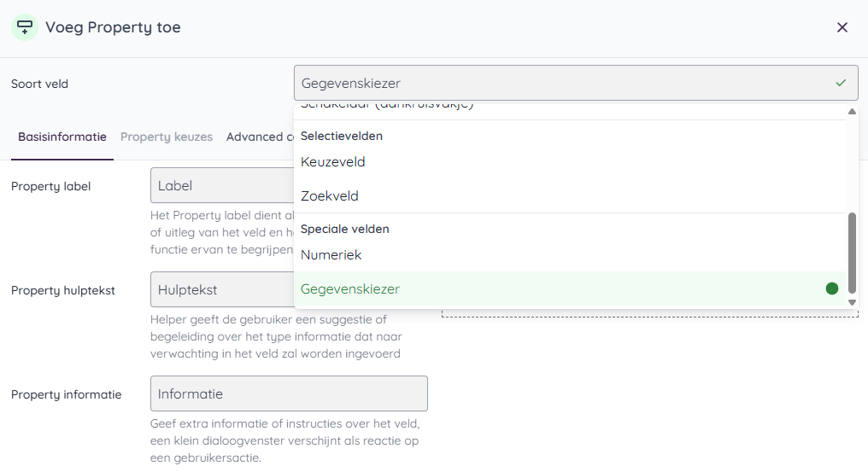Click the Property informatie label

pyautogui.click(x=67, y=394)
